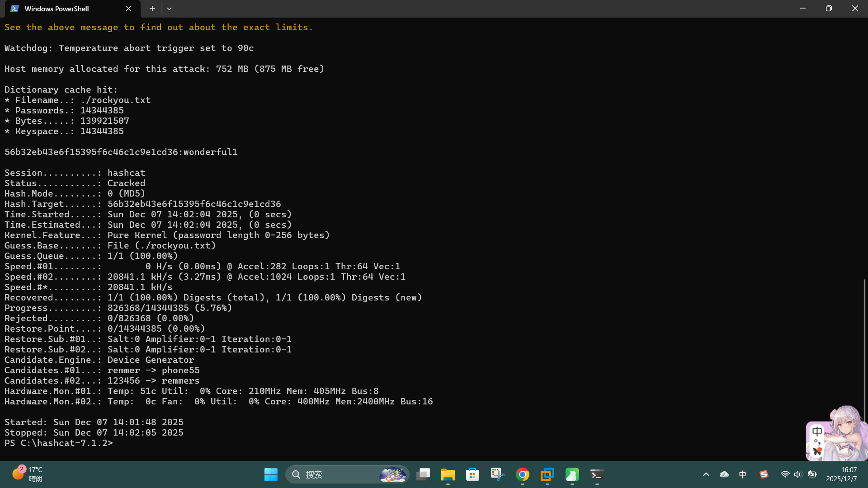Open the Snipping Tool taskbar icon

tap(497, 474)
